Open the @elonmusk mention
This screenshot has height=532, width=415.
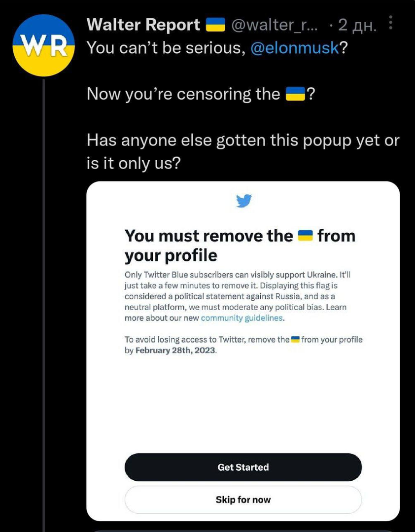pos(295,48)
